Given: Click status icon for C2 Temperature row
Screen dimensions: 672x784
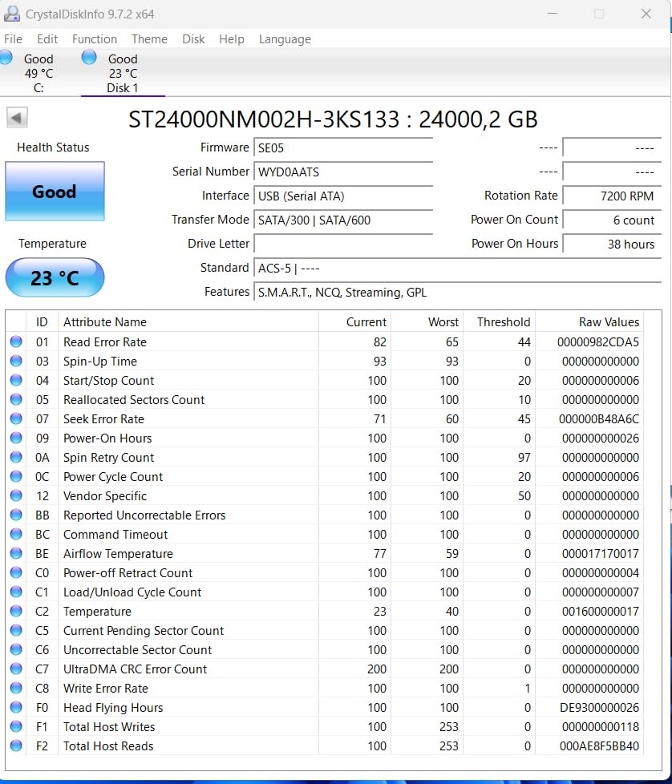Looking at the screenshot, I should coord(16,611).
